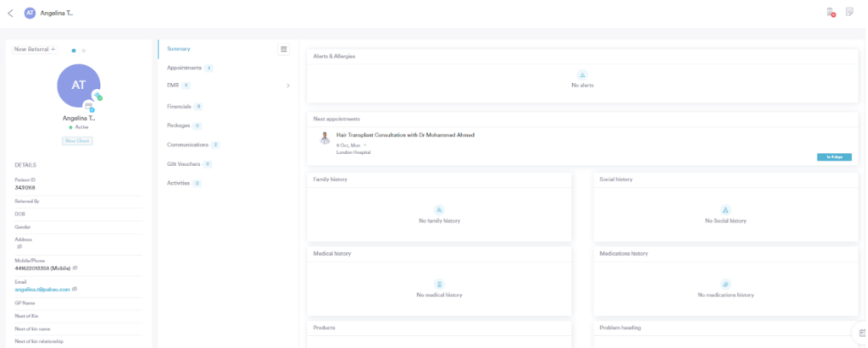This screenshot has width=868, height=348.
Task: Switch to the second carousel dot indicator
Action: click(x=83, y=51)
